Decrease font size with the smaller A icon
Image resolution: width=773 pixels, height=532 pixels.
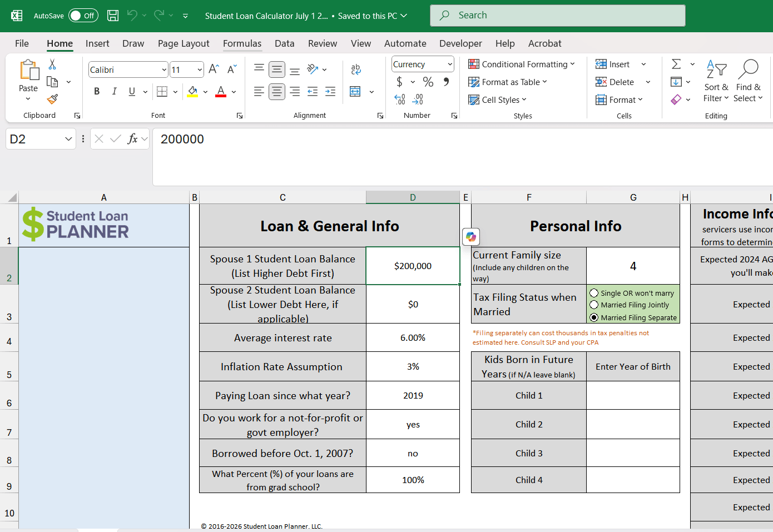pos(232,69)
